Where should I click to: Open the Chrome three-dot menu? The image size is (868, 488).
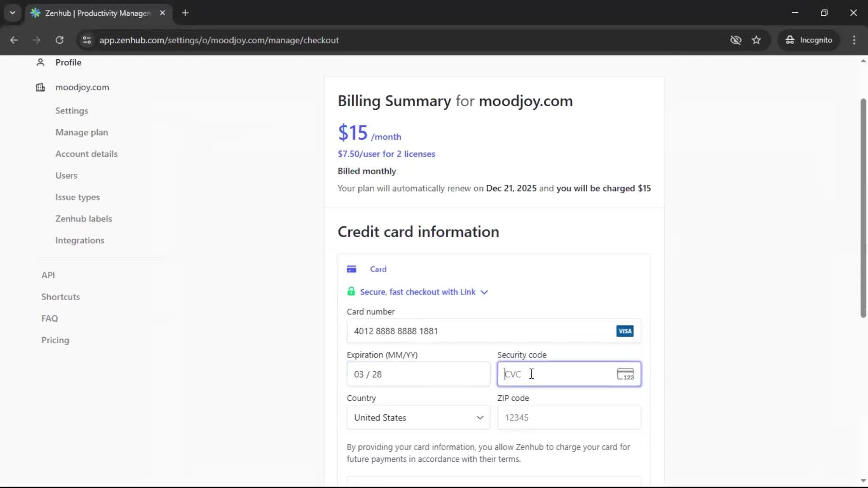854,40
